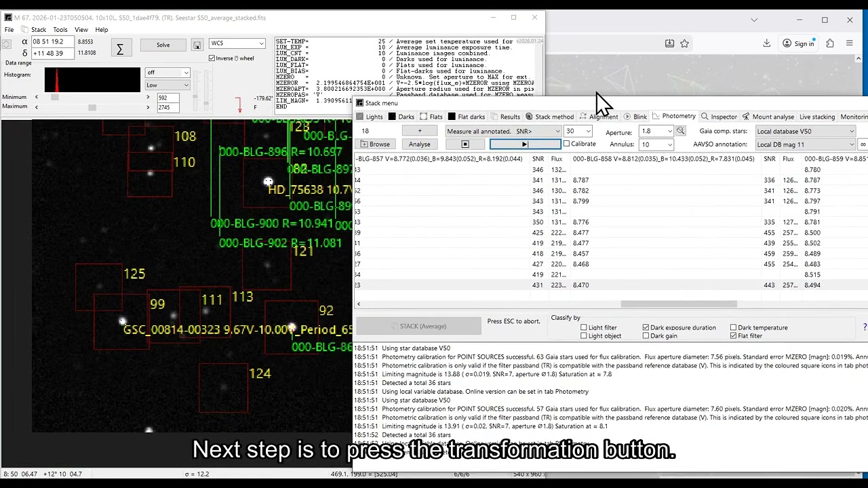Click the Maximum slider thumb

click(x=92, y=107)
